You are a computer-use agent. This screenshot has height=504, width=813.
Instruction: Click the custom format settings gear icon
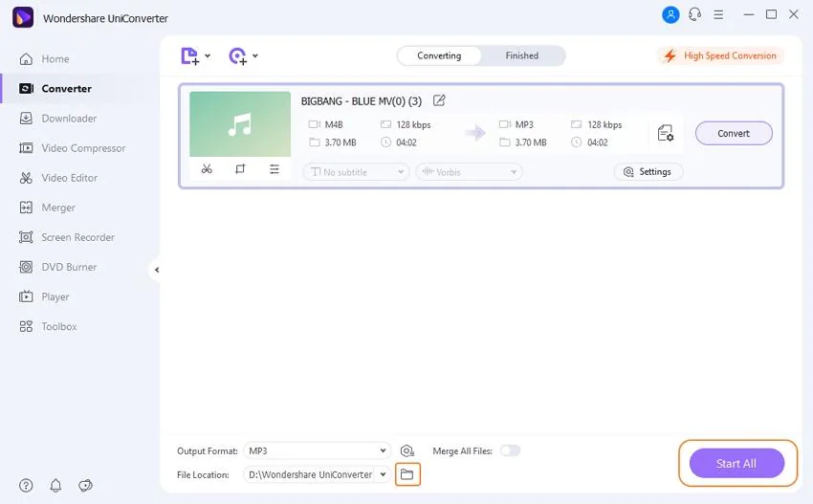pos(407,450)
